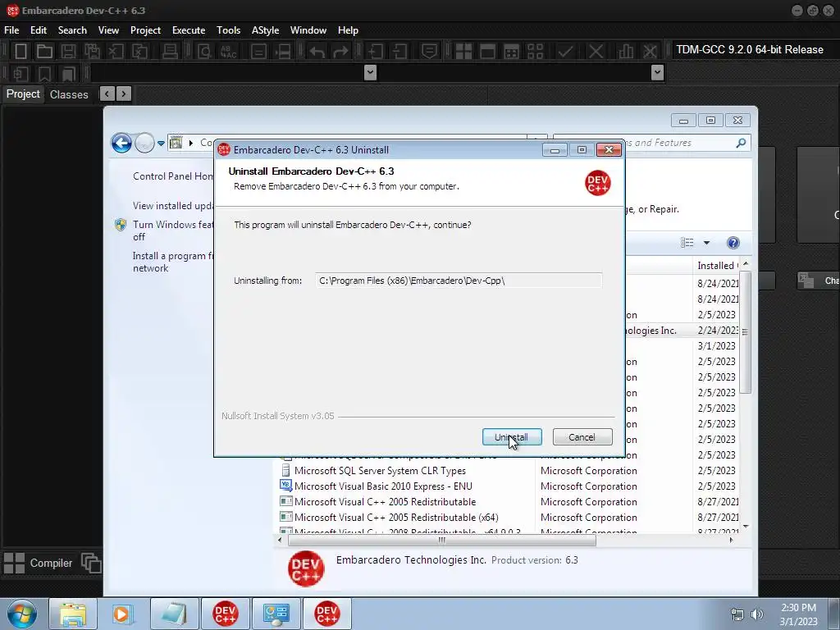
Task: Open the Edit menu
Action: (x=39, y=30)
